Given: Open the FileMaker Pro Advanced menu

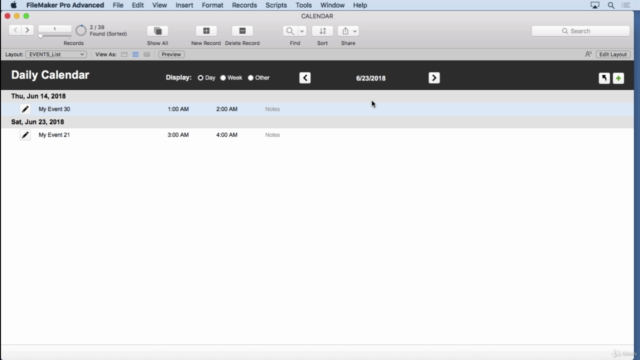Looking at the screenshot, I should point(65,5).
